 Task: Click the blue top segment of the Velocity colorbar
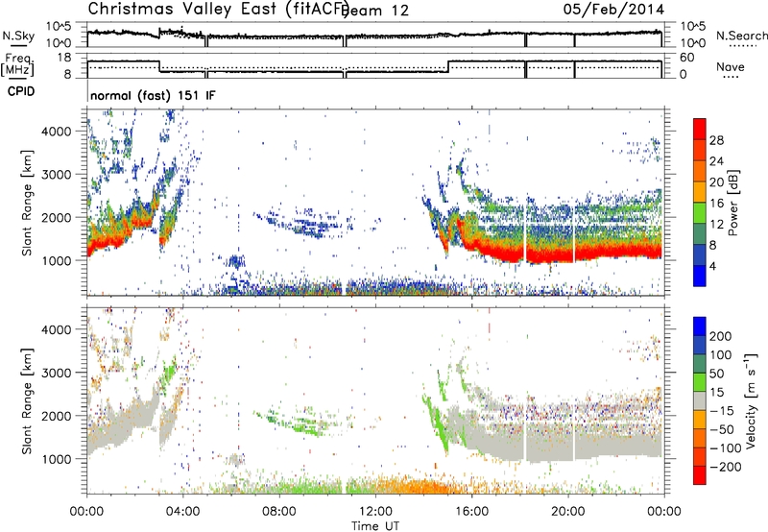pyautogui.click(x=700, y=326)
